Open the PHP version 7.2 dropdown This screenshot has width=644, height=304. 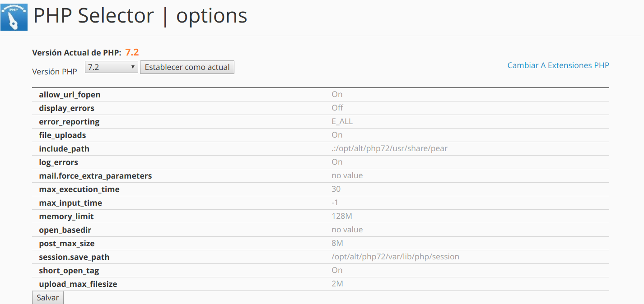point(112,67)
